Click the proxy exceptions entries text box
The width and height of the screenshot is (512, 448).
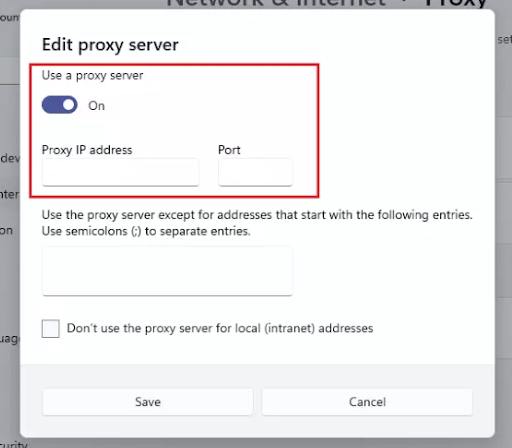click(167, 271)
